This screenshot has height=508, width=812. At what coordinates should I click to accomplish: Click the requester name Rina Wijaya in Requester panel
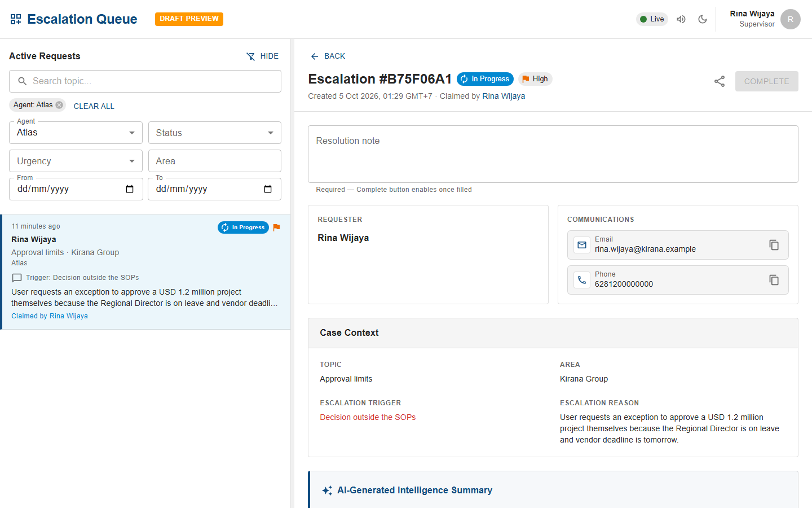[x=343, y=238]
